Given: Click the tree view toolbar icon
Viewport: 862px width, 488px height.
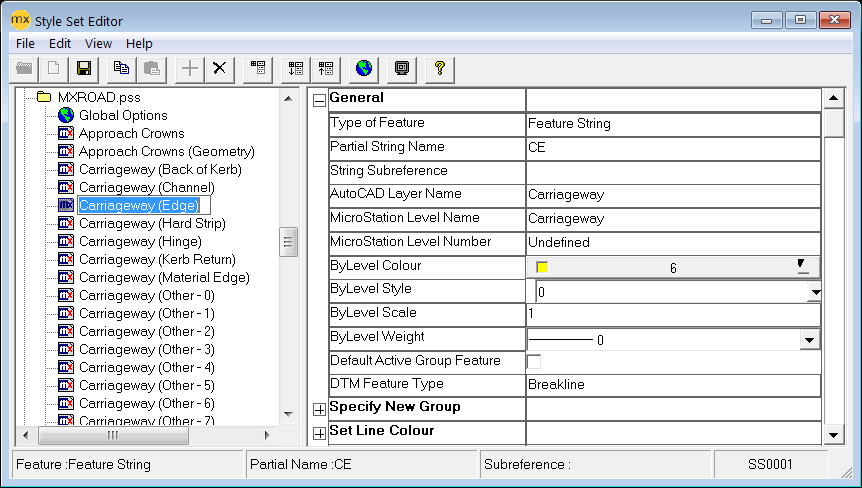Looking at the screenshot, I should (257, 69).
